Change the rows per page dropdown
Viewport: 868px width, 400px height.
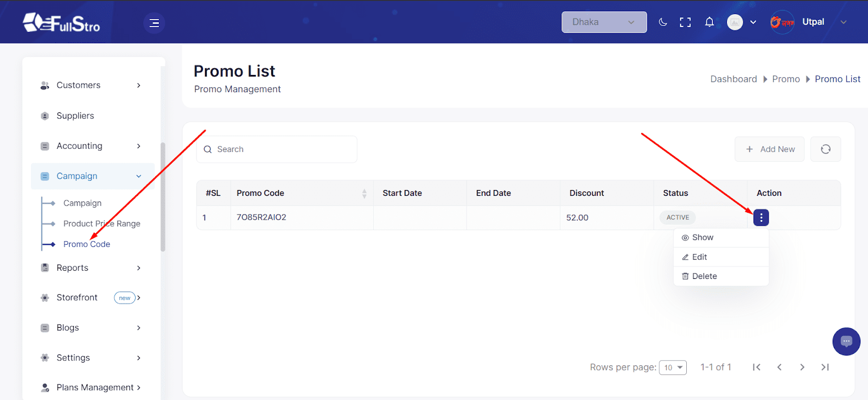[673, 367]
